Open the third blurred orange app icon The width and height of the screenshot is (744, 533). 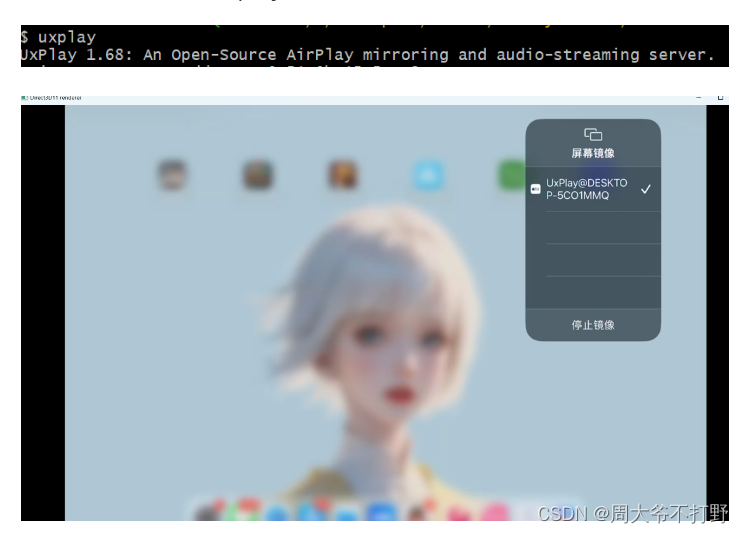coord(343,175)
